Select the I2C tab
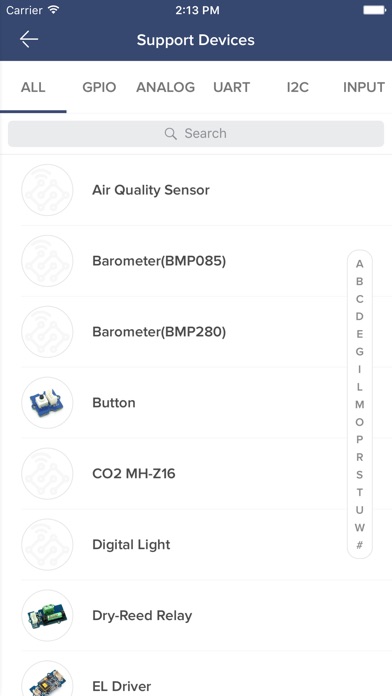Viewport: 392px width, 696px height. point(297,87)
